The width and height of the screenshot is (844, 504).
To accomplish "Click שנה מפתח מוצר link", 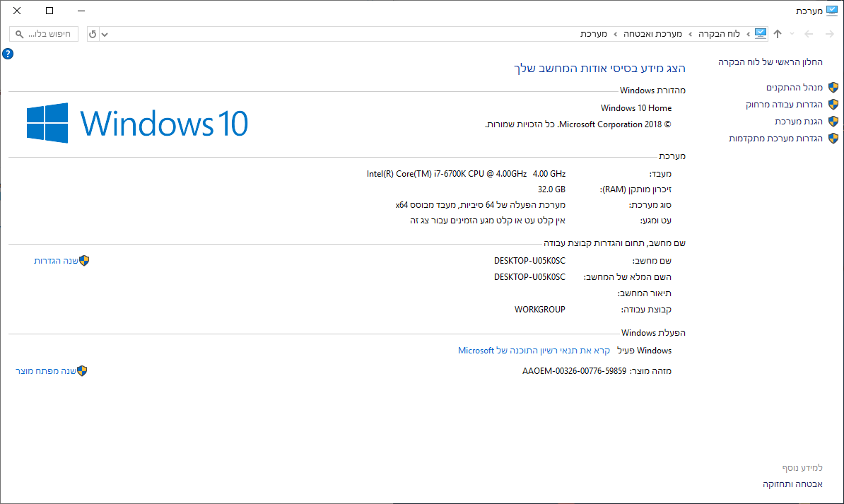I will point(46,371).
